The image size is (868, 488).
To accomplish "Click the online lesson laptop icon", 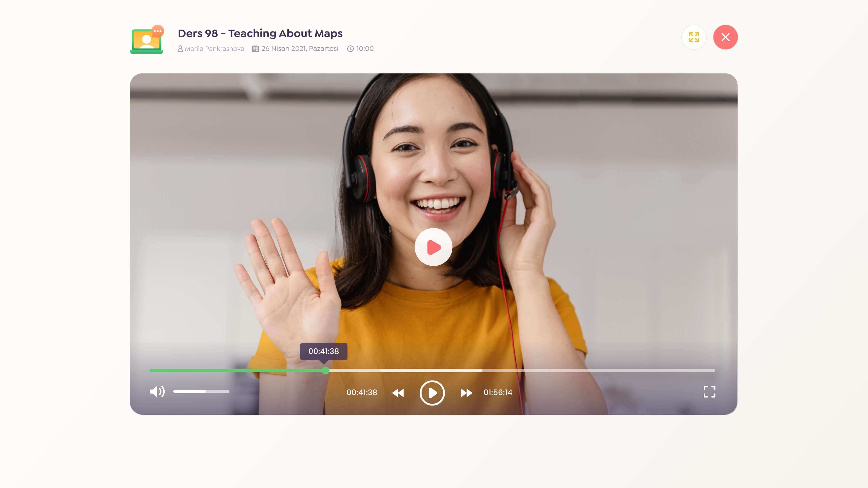I will pyautogui.click(x=147, y=40).
